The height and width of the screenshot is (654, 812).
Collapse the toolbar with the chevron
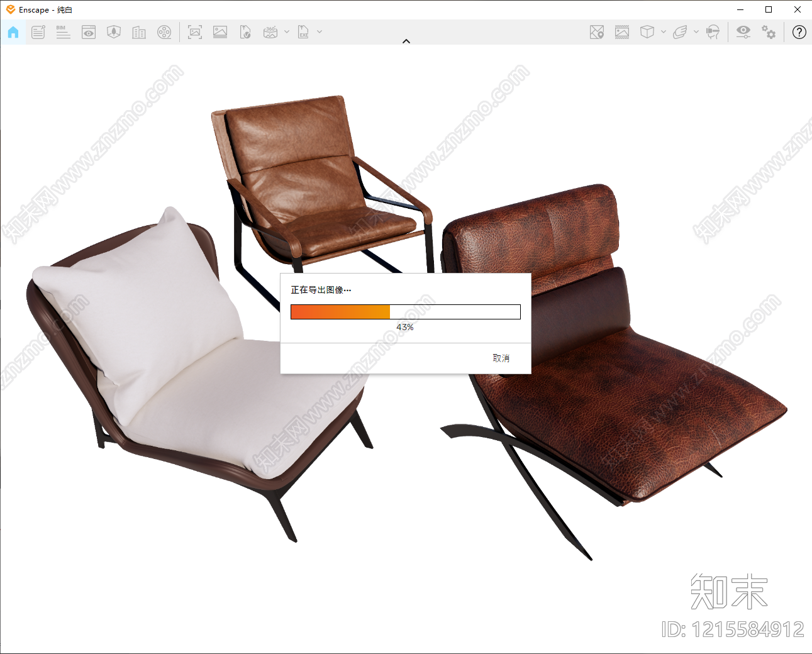[x=406, y=42]
